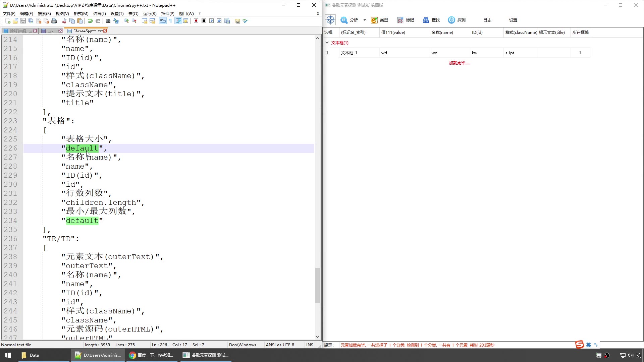Click scrollbar up arrow in editor
This screenshot has height=362, width=644.
coord(317,38)
